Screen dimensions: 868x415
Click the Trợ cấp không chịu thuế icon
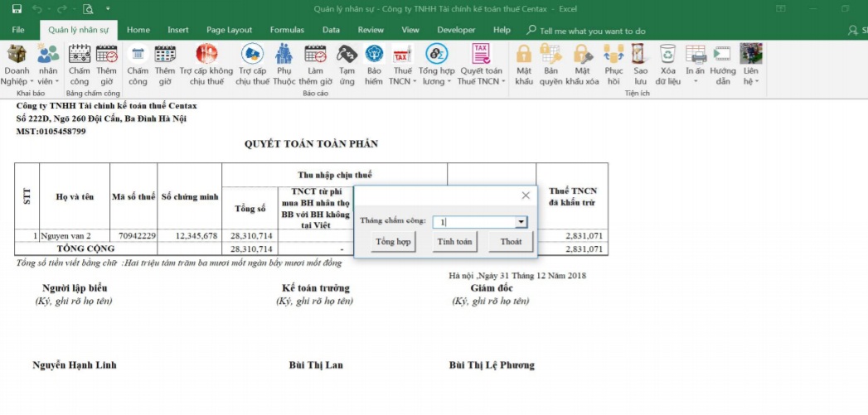click(x=206, y=55)
